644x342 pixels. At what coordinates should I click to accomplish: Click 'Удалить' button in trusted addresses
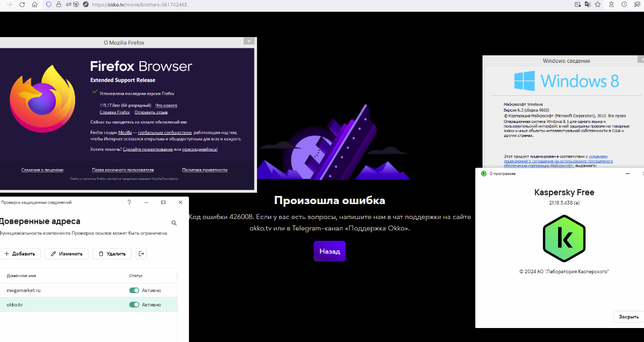[112, 254]
